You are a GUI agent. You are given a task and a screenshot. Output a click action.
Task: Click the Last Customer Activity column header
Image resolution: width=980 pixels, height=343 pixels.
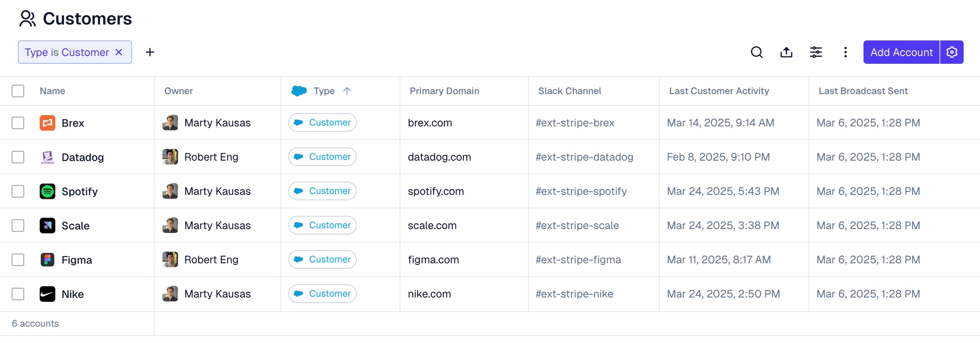[719, 91]
